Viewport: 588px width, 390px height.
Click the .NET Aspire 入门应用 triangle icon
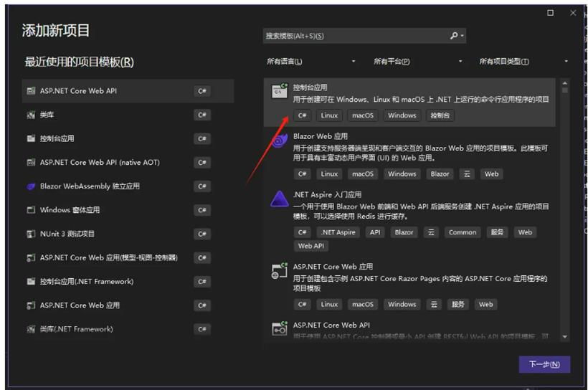(280, 199)
